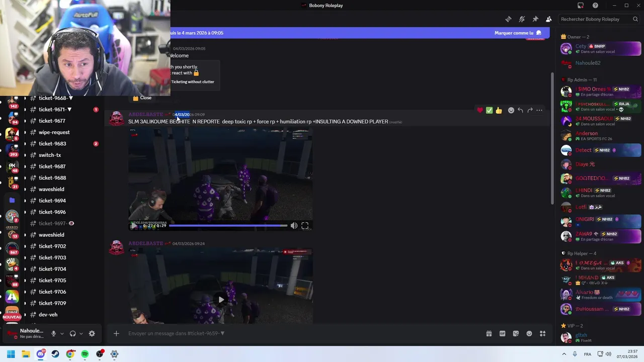The height and width of the screenshot is (362, 644).
Task: Open apps launcher icon in message bar
Action: [x=542, y=333]
